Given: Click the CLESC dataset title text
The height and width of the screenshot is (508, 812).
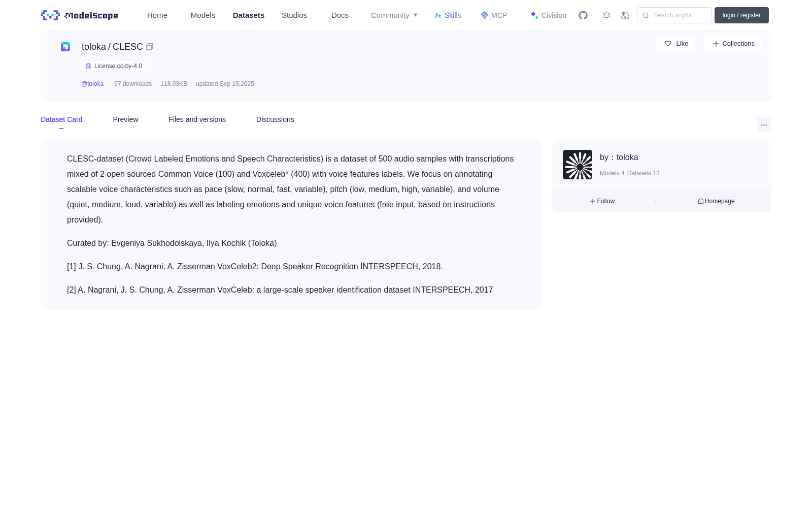Looking at the screenshot, I should (128, 47).
